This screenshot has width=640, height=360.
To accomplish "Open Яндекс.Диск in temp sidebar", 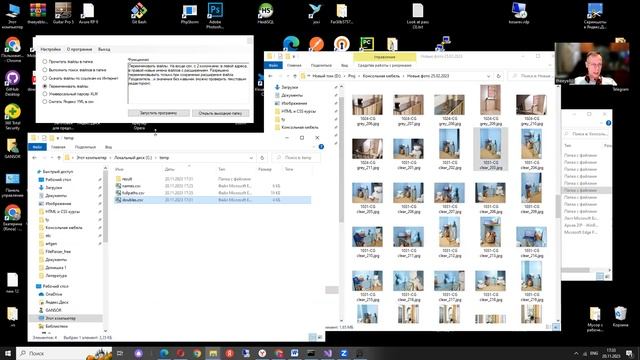I will coord(57,302).
